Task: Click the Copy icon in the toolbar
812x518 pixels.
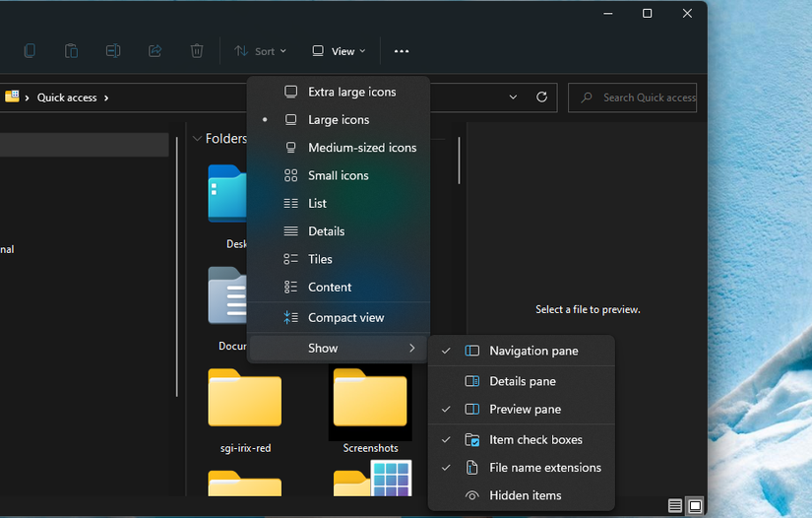Action: pyautogui.click(x=30, y=51)
